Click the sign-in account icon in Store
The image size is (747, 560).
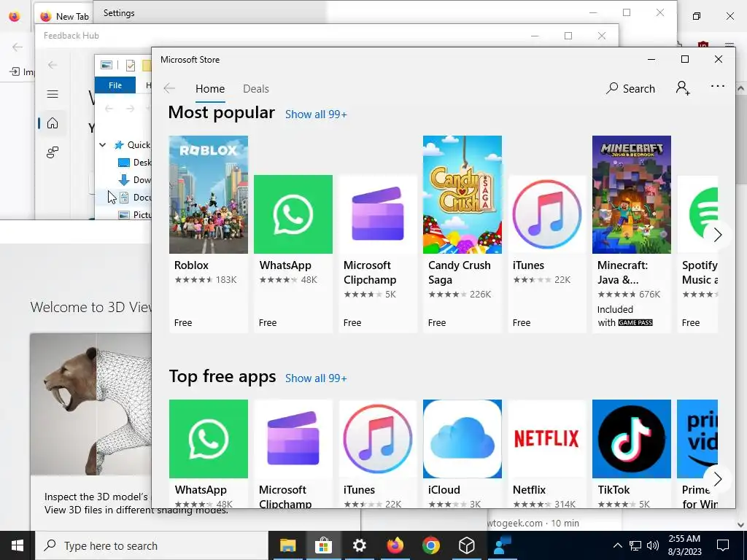tap(683, 88)
